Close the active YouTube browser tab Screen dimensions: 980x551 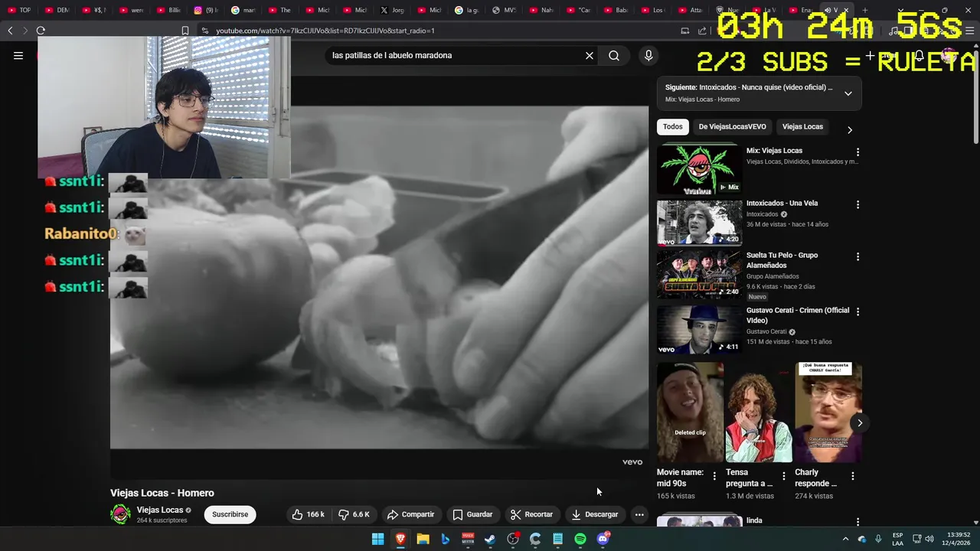tap(846, 10)
